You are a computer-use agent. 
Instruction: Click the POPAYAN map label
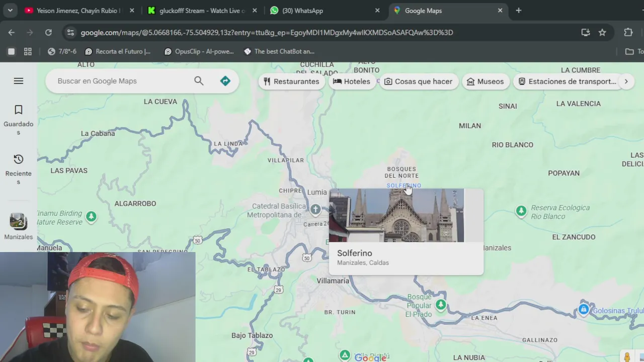(x=563, y=173)
